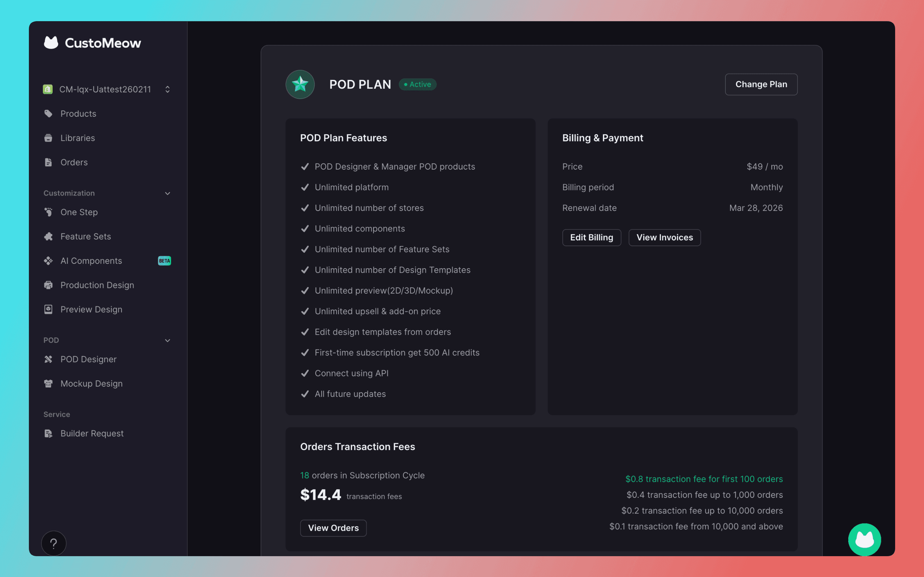Collapse the POD section chevron
924x577 pixels.
[167, 340]
